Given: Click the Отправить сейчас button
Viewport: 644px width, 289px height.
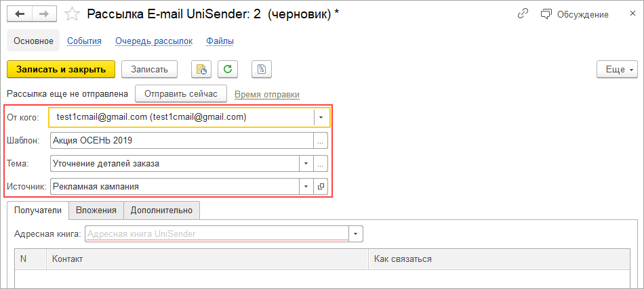Looking at the screenshot, I should point(180,94).
